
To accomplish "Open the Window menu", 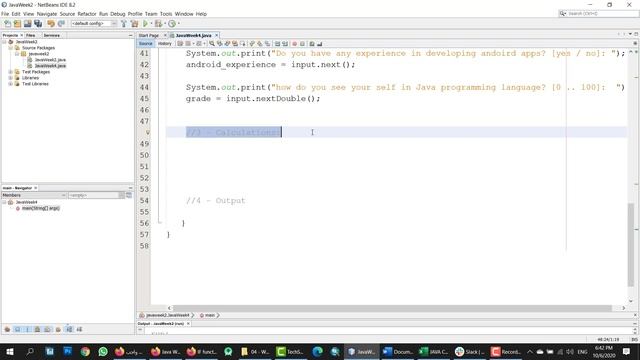I will click(x=184, y=14).
